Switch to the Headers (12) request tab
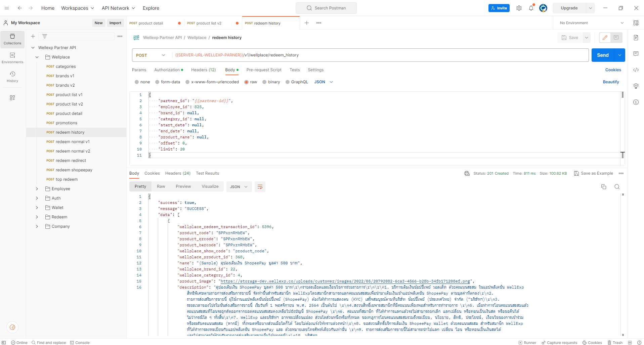Image resolution: width=644 pixels, height=345 pixels. (203, 70)
